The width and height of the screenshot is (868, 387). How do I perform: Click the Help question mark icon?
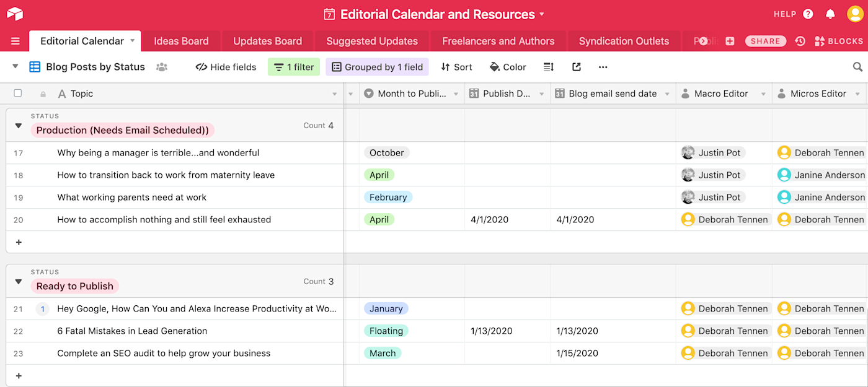click(x=808, y=14)
